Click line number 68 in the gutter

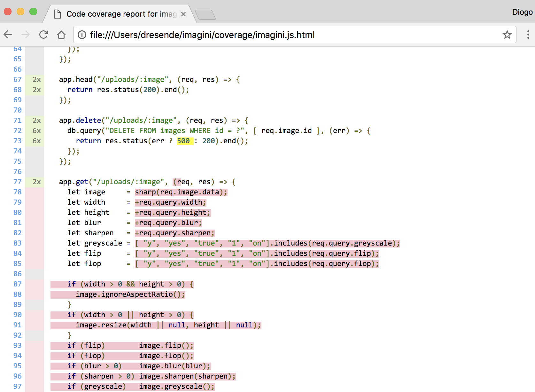pos(18,90)
